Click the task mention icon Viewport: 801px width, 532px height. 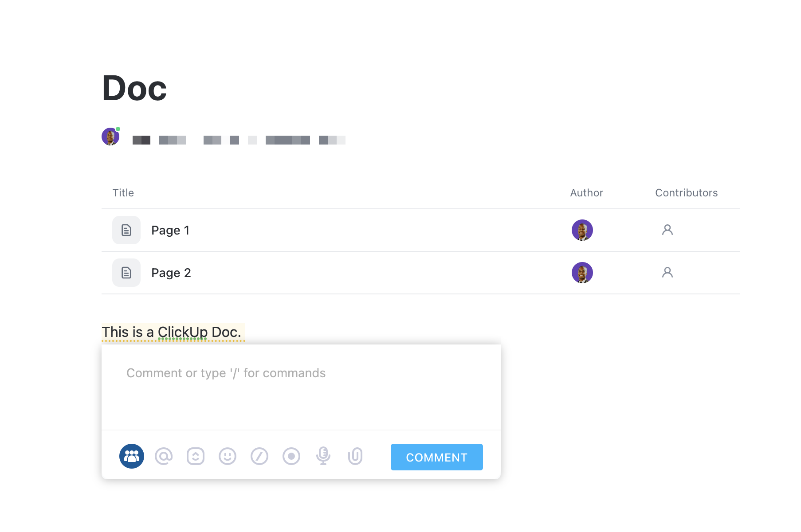[x=196, y=456]
